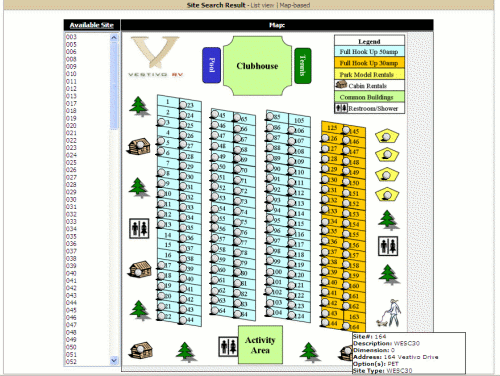Viewport: 500px width, 376px height.
Task: Select site 003 in the list
Action: 71,37
